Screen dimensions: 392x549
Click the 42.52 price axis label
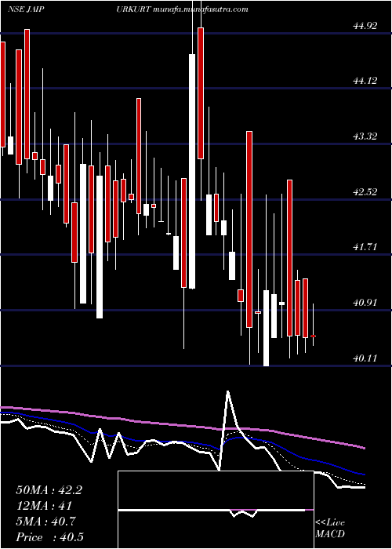click(x=365, y=192)
